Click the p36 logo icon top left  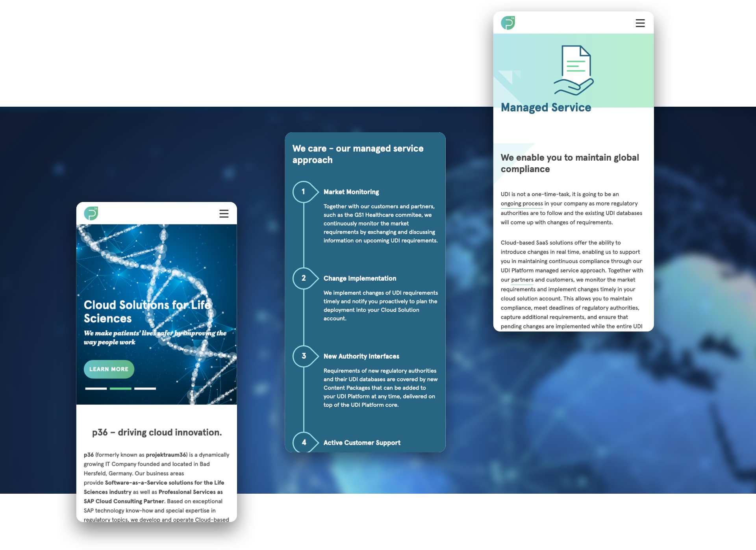[x=92, y=213]
